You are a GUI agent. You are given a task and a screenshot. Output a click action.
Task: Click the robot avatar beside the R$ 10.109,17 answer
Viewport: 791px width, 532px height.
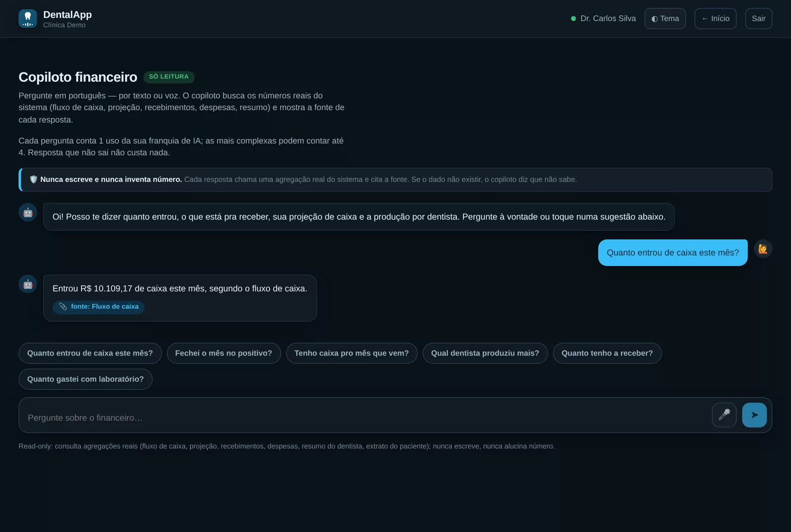click(x=28, y=284)
